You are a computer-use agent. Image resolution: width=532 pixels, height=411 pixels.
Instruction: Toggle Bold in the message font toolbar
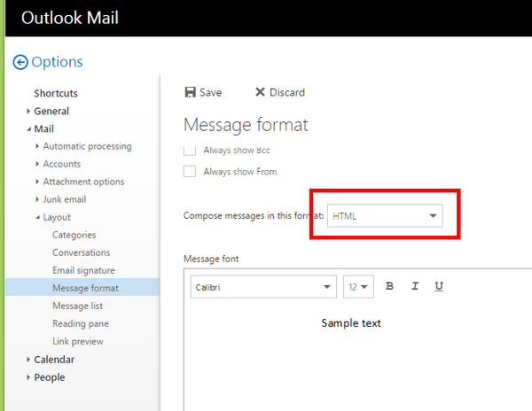[x=389, y=286]
